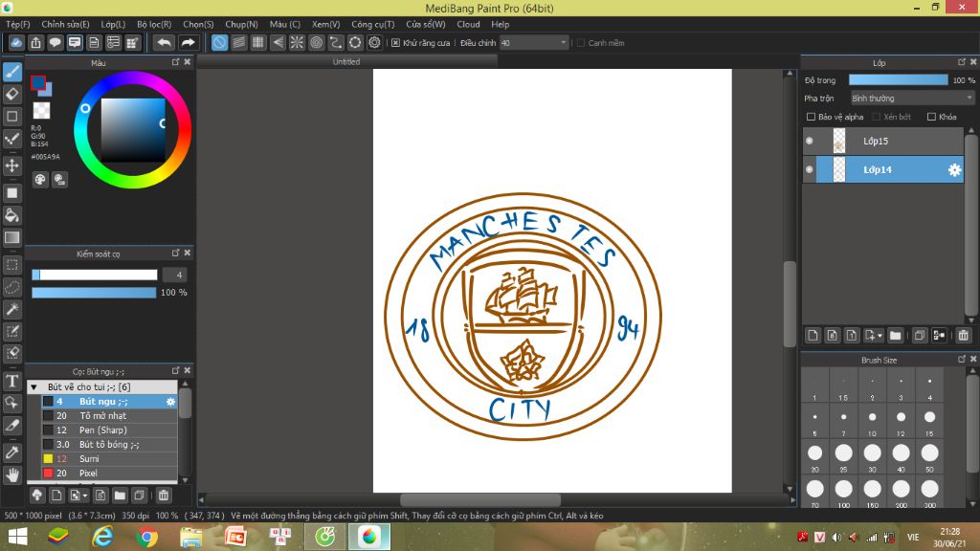Open Google Chrome from the taskbar
980x551 pixels.
[146, 537]
